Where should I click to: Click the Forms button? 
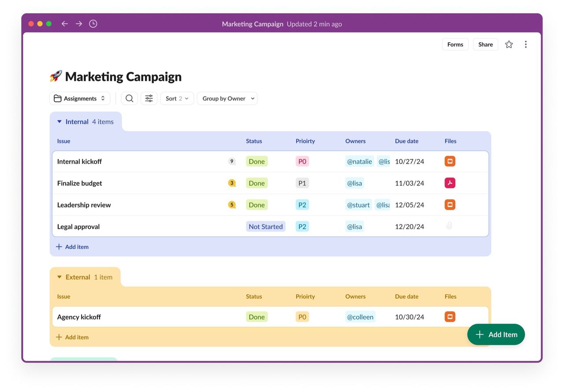(x=455, y=44)
